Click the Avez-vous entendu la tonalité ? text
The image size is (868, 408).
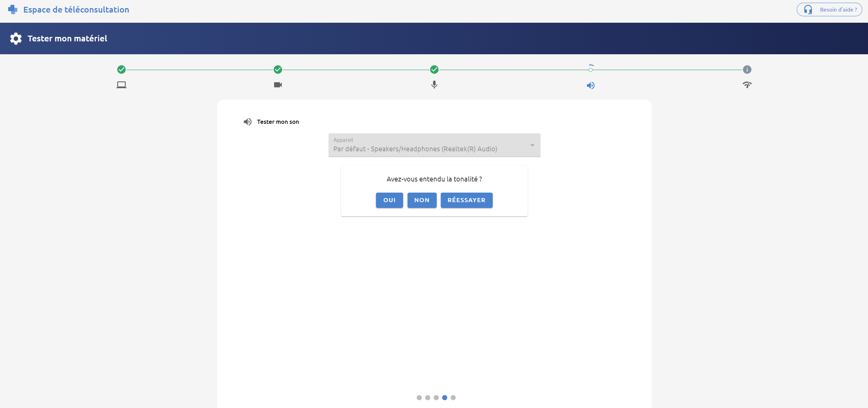[x=434, y=179]
